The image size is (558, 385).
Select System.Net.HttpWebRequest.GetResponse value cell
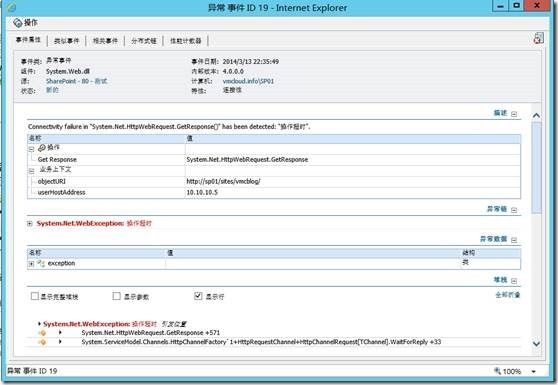pos(247,160)
